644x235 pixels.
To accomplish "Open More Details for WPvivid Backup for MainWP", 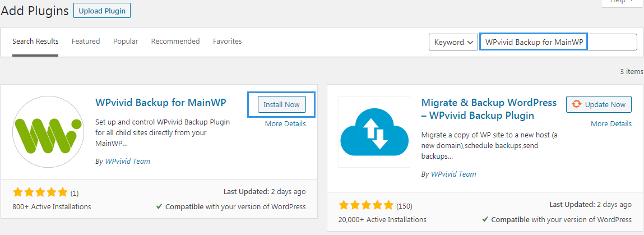I will 285,123.
